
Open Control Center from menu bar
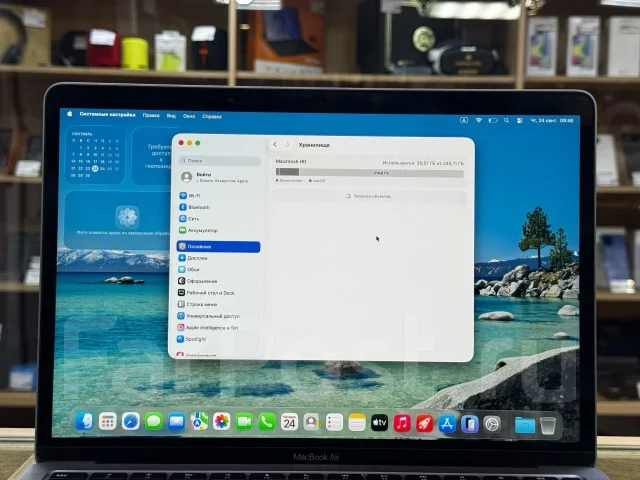pos(520,120)
